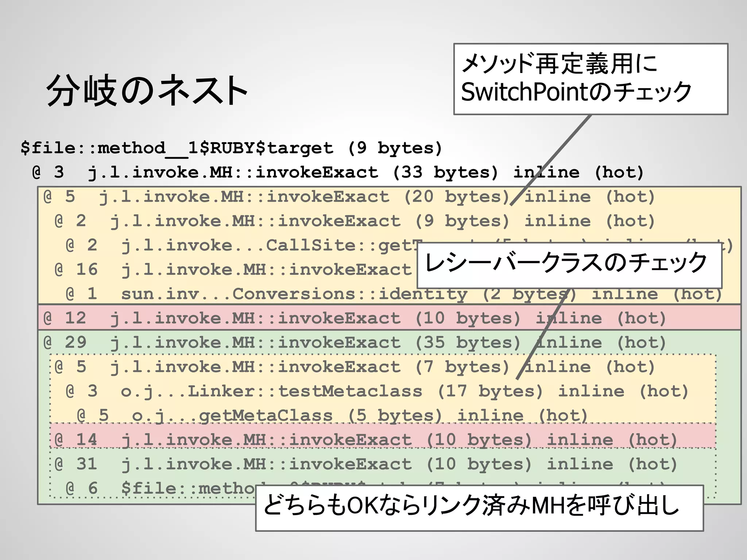
Task: Click the line @ 5 invokeExact (20 bytes)
Action: point(349,197)
